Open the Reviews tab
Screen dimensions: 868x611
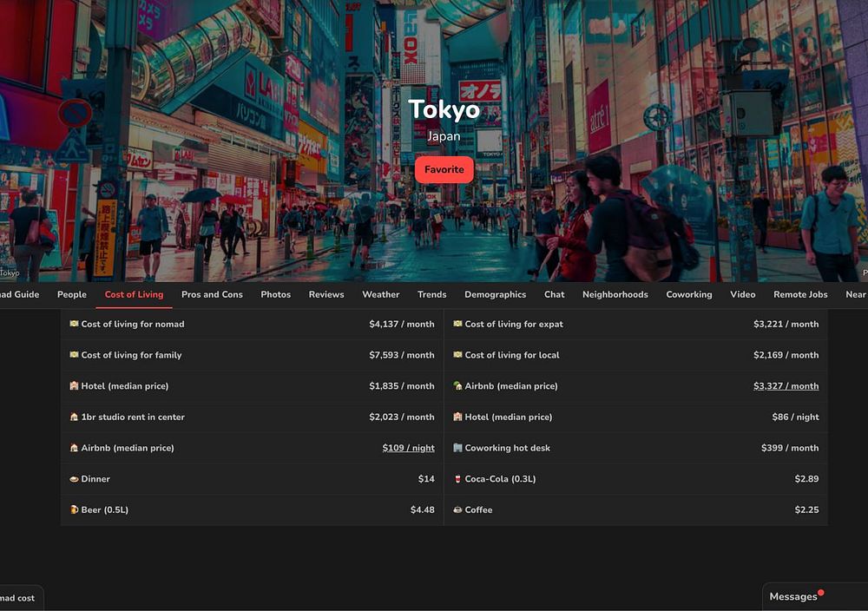pos(326,294)
